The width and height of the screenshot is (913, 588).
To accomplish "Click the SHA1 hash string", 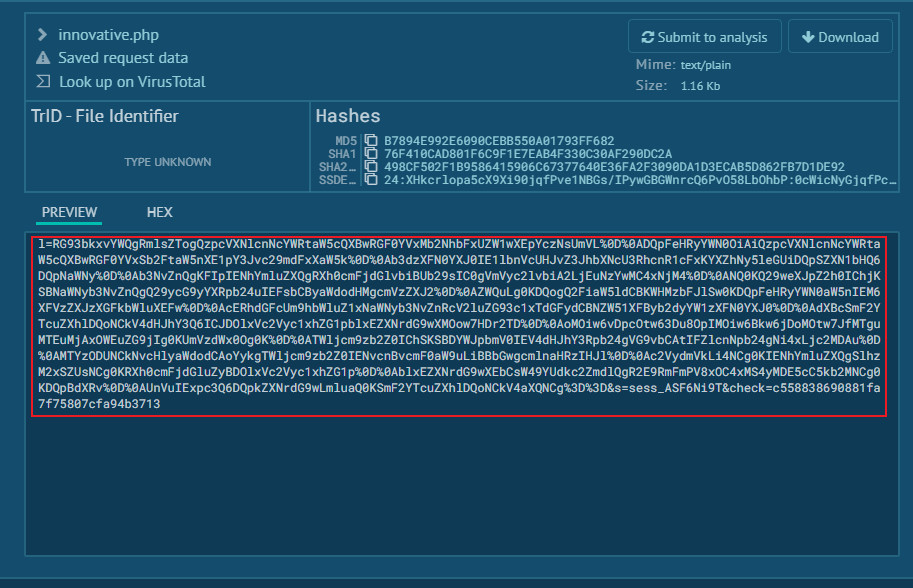I will [528, 154].
